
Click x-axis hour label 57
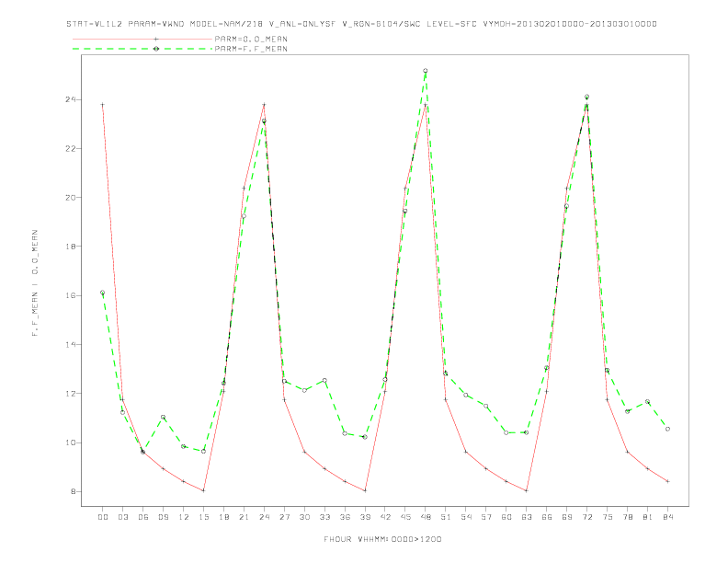pyautogui.click(x=486, y=517)
